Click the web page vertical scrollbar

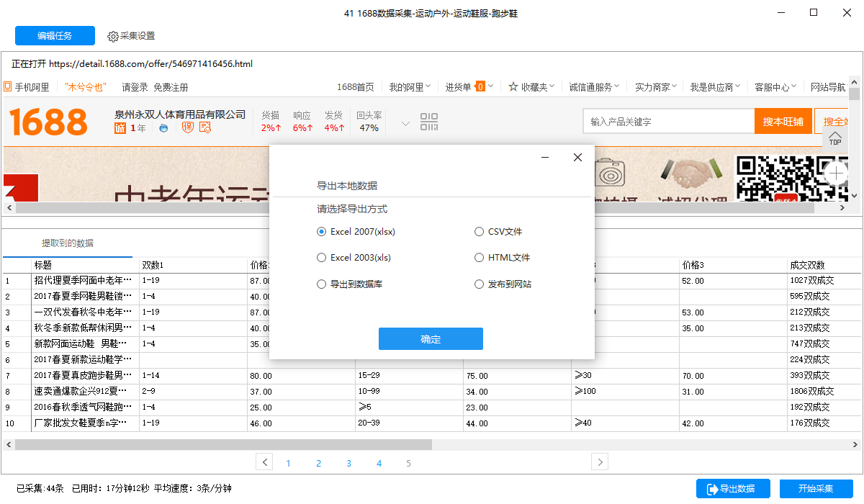[x=854, y=94]
